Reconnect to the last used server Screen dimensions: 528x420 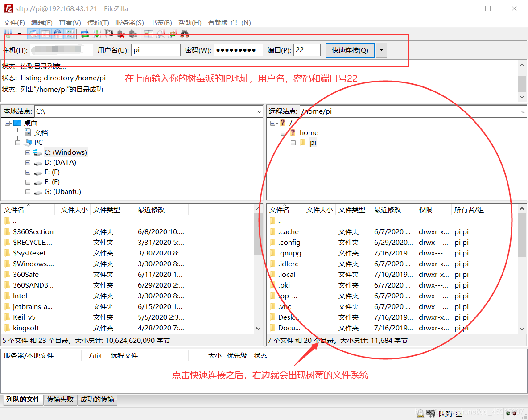133,33
